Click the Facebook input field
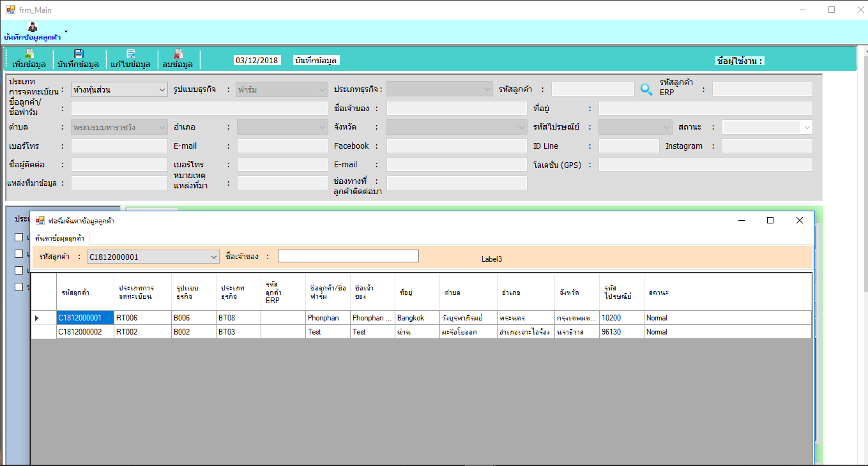The height and width of the screenshot is (466, 868). [457, 146]
